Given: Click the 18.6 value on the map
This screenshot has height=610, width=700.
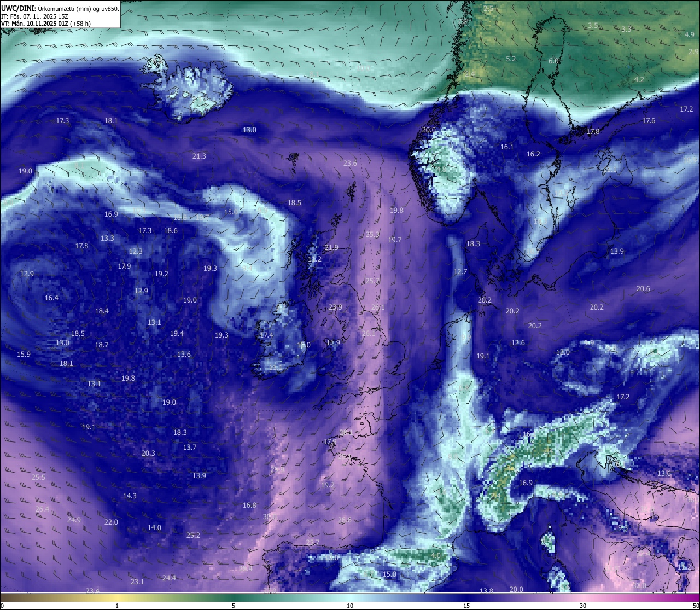Looking at the screenshot, I should (171, 230).
